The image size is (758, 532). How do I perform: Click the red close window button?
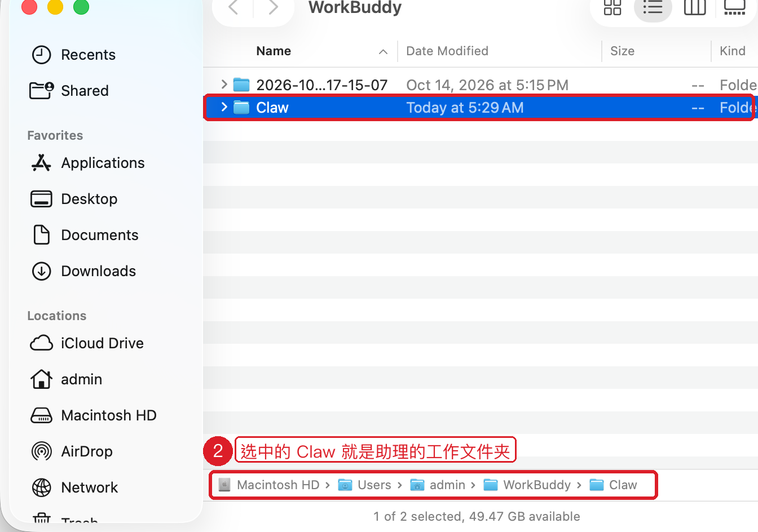(29, 7)
